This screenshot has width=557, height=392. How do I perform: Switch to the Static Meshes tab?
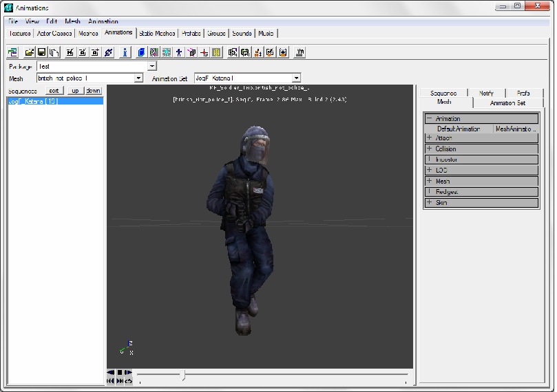click(x=157, y=33)
